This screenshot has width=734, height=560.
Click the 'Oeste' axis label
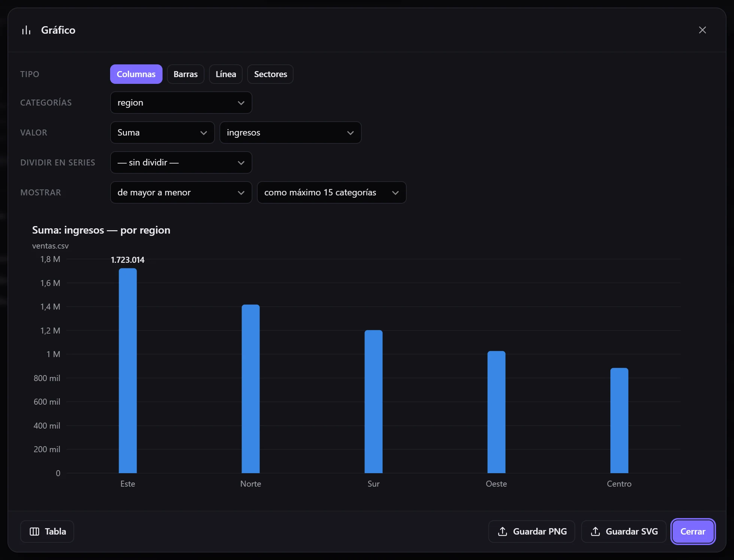(496, 484)
